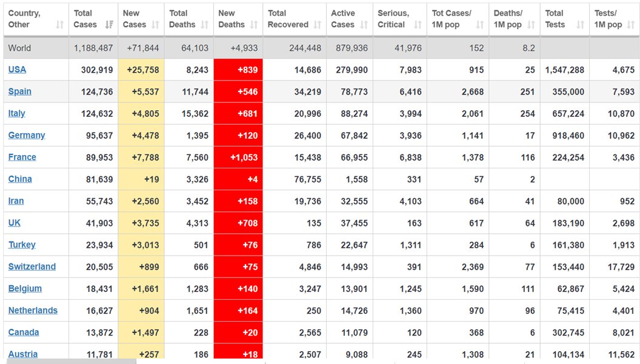Select Italy total tests 657,224

568,113
